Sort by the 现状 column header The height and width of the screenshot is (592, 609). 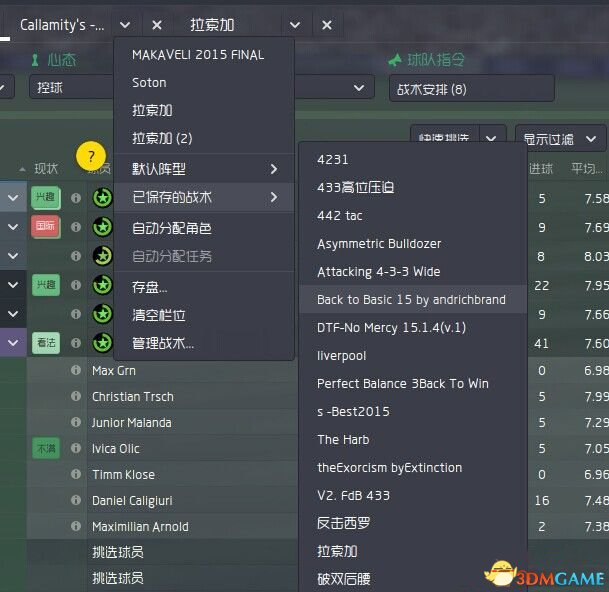[46, 169]
